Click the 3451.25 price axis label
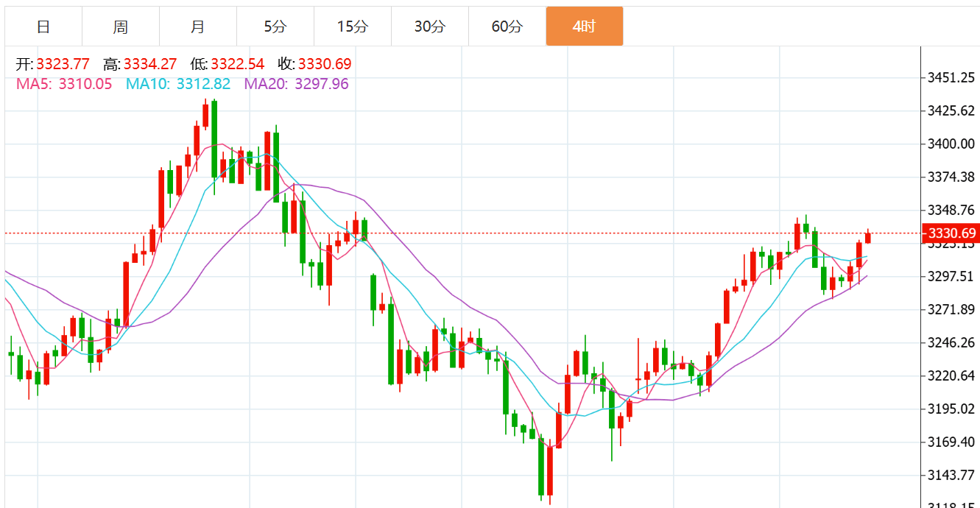 [951, 77]
